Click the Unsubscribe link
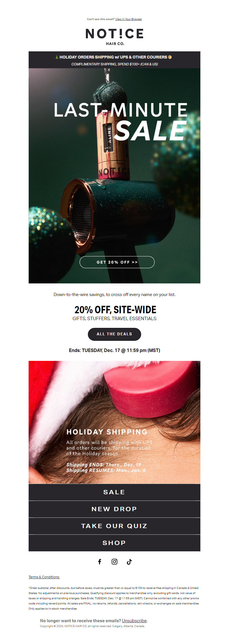Screen dimensions: 229x644 [x=134, y=621]
